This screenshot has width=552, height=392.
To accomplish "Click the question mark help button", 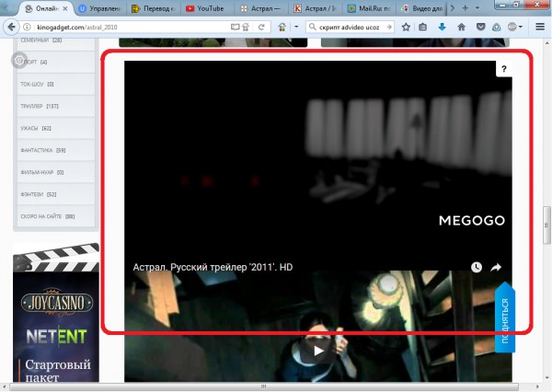I will pyautogui.click(x=504, y=69).
